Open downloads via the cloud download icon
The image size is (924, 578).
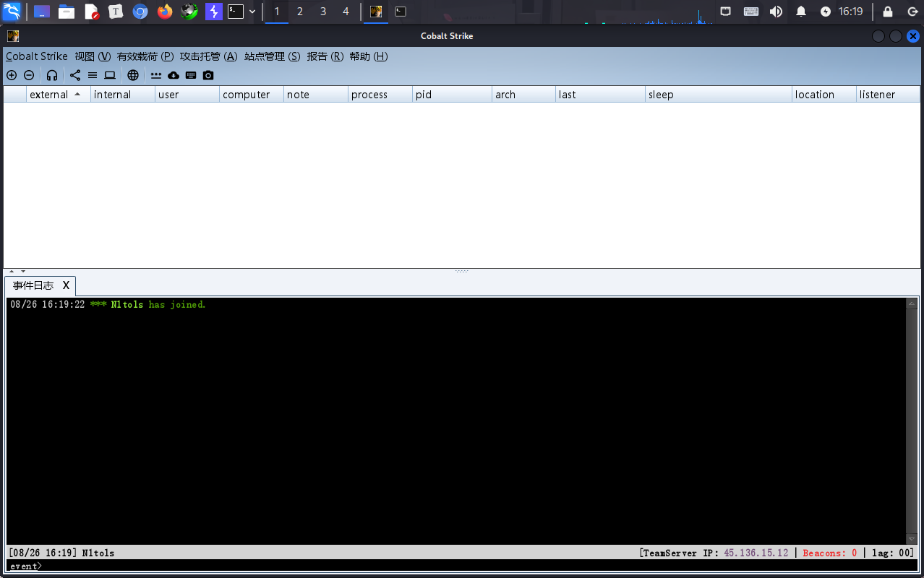pos(174,75)
